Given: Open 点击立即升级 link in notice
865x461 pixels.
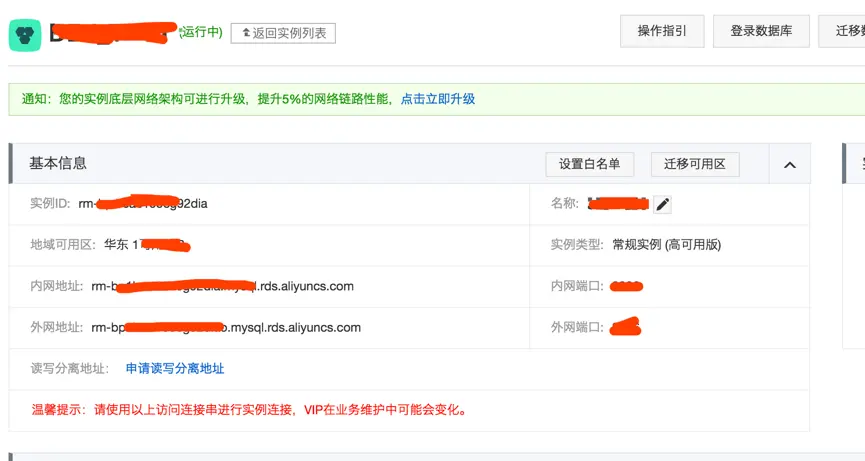Looking at the screenshot, I should tap(438, 99).
